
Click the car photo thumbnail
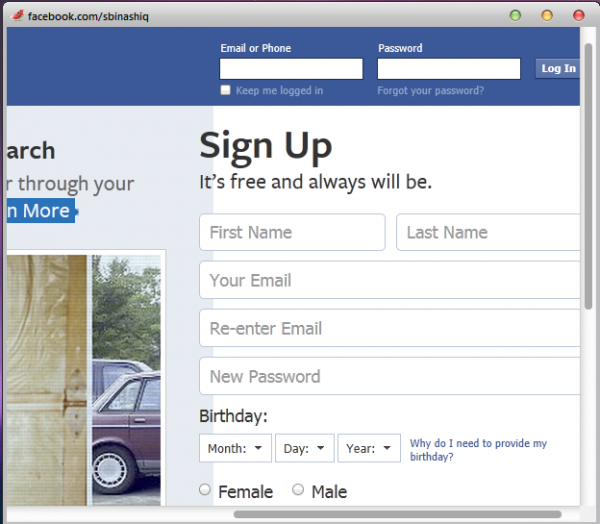(126, 380)
